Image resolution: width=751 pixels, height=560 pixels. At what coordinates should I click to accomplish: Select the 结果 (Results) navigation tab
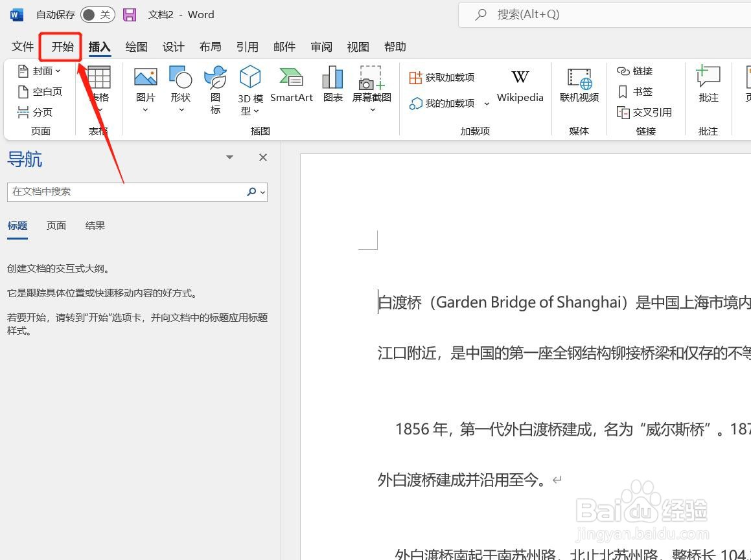[95, 225]
